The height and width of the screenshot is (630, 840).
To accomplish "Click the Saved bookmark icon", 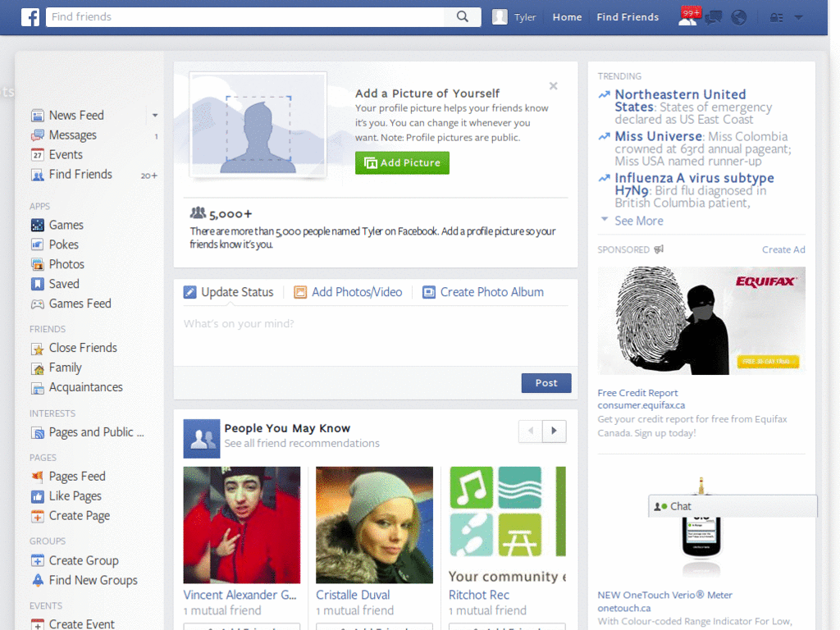I will (x=38, y=284).
